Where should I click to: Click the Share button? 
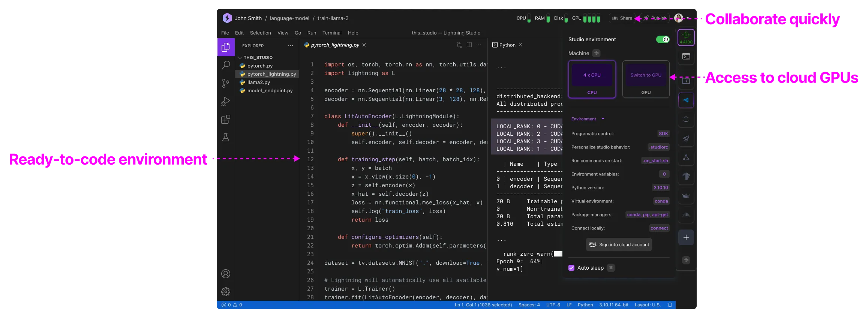(x=622, y=18)
